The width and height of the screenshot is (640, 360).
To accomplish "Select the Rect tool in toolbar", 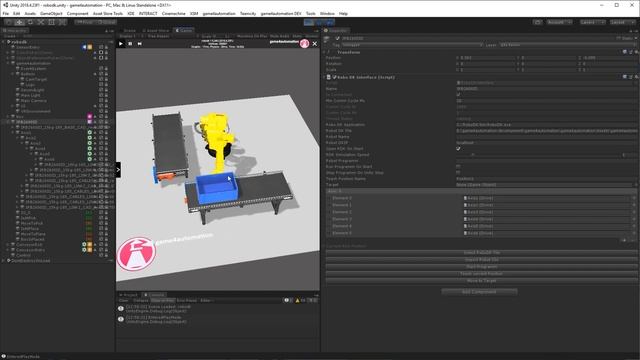I will point(51,22).
